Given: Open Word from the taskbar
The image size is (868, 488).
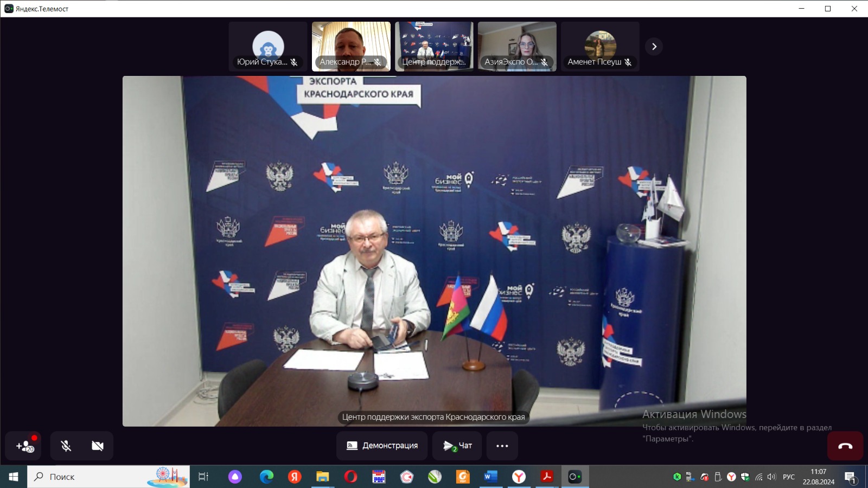Looking at the screenshot, I should pos(490,477).
